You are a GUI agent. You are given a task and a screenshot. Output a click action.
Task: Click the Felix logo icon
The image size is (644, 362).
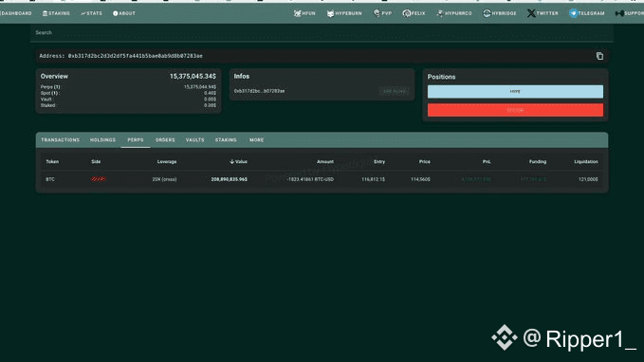pyautogui.click(x=407, y=13)
